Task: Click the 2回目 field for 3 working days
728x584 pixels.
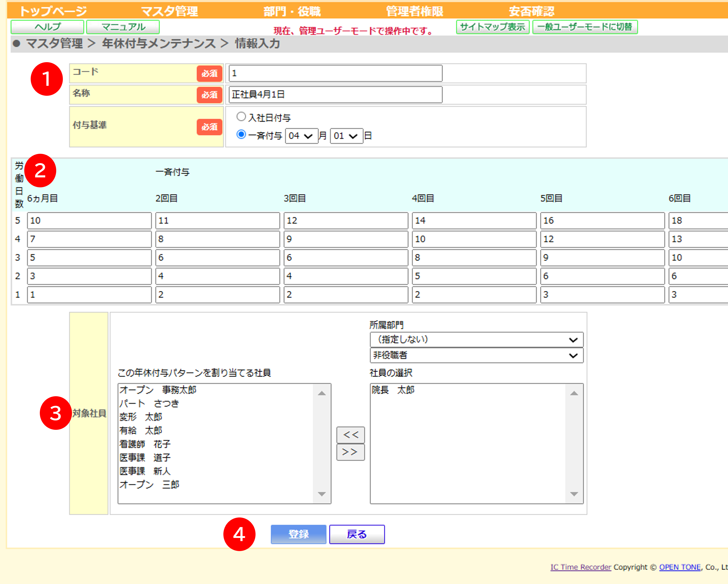Action: [217, 258]
